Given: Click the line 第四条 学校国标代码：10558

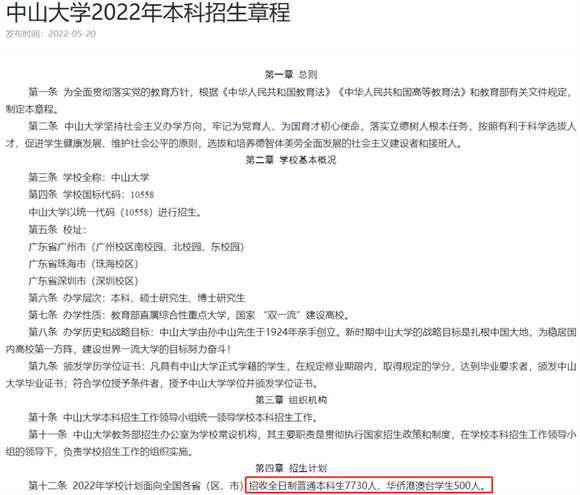Looking at the screenshot, I should point(91,195).
